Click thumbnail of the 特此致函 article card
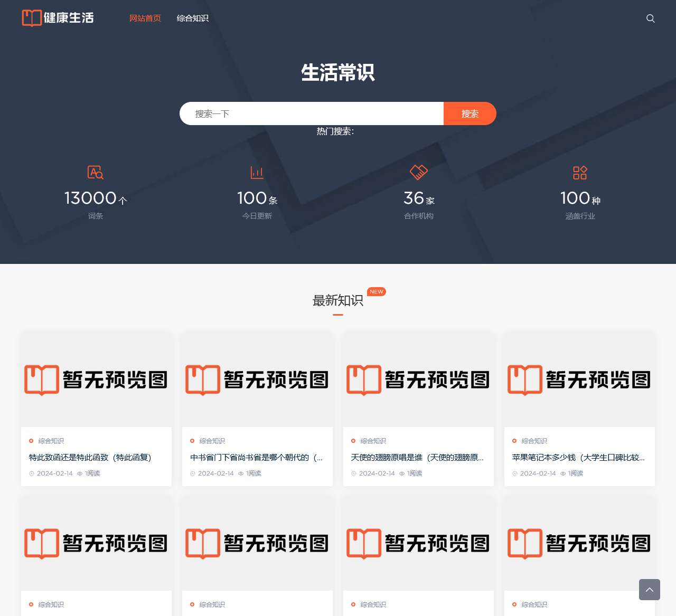 pos(96,380)
